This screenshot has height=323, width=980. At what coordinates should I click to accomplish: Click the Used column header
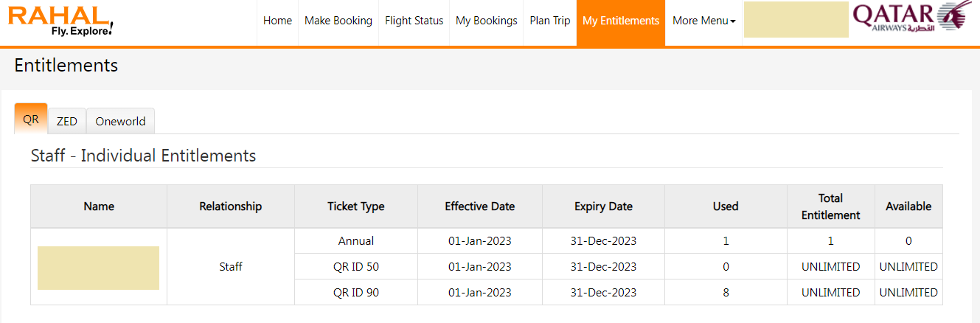pyautogui.click(x=726, y=206)
